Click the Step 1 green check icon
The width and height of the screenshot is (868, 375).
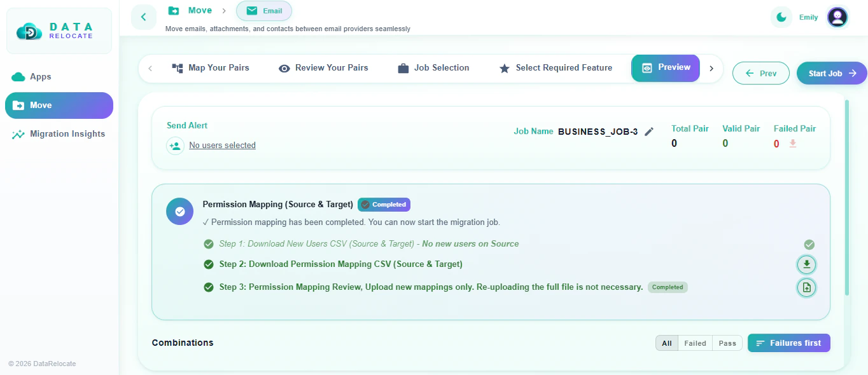[x=209, y=244]
